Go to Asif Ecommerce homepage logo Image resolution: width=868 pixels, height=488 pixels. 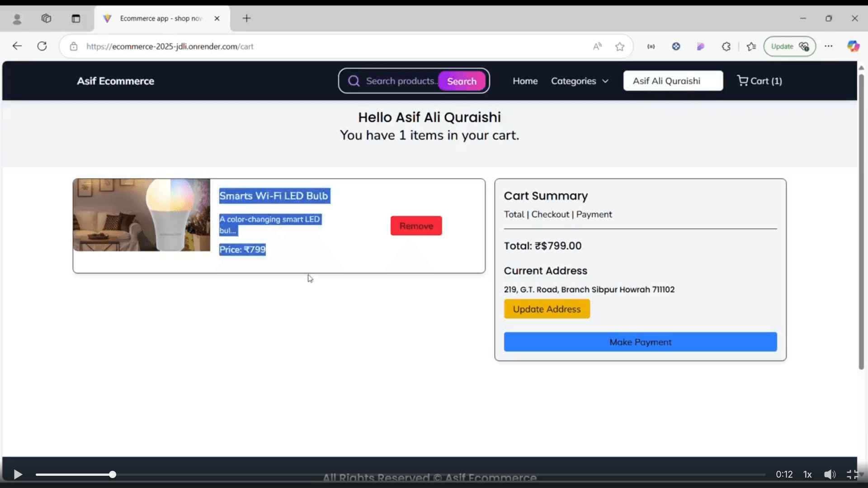pyautogui.click(x=115, y=81)
